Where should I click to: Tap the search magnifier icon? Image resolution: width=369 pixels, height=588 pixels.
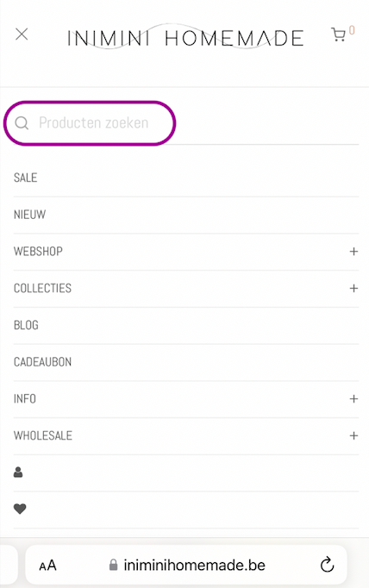click(22, 123)
